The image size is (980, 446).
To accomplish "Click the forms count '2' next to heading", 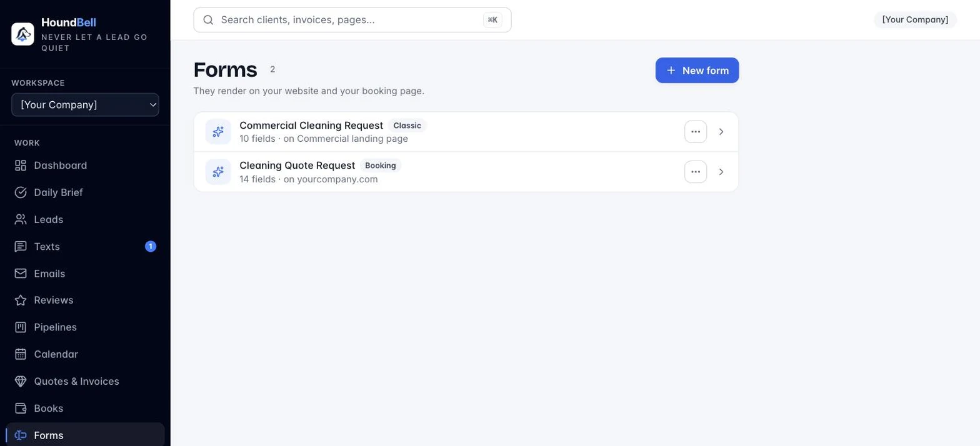I will tap(272, 69).
